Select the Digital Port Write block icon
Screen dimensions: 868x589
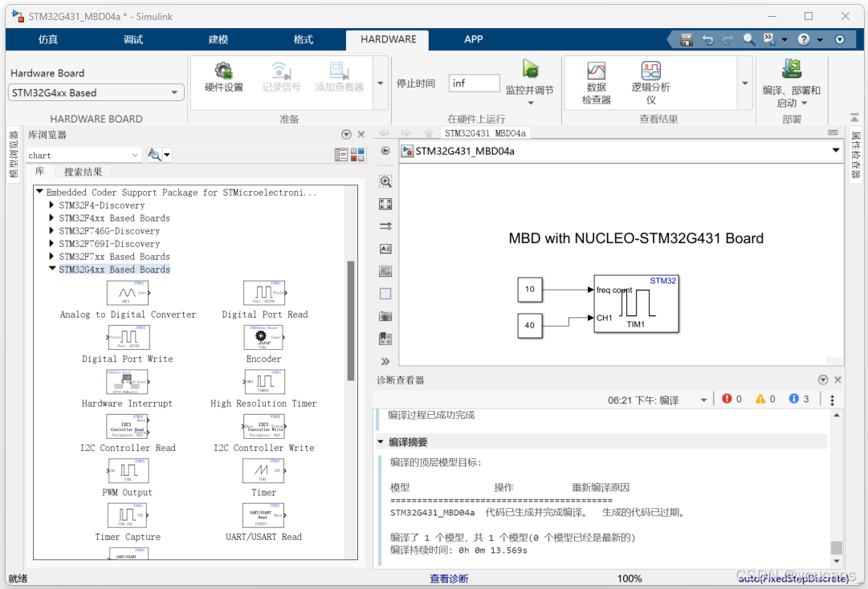(x=128, y=337)
